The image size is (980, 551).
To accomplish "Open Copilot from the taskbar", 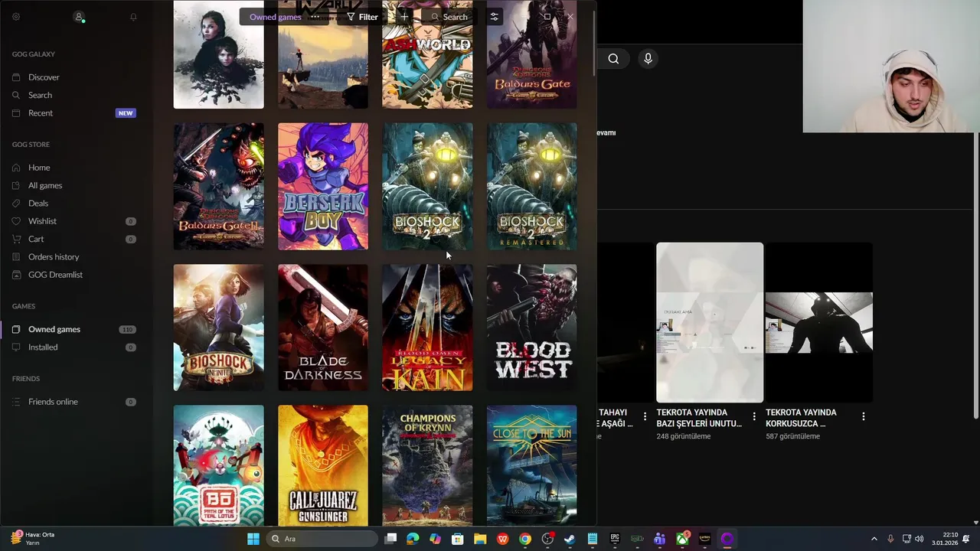I will tap(435, 539).
